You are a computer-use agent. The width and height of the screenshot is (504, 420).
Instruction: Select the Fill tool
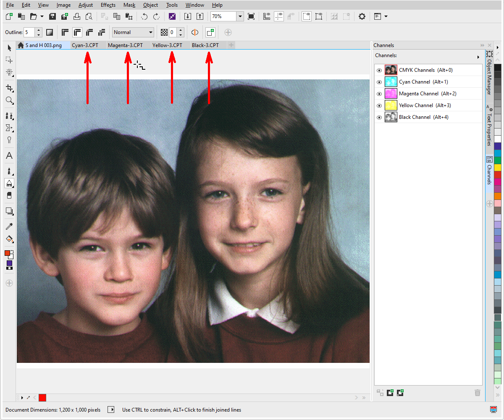tap(9, 239)
